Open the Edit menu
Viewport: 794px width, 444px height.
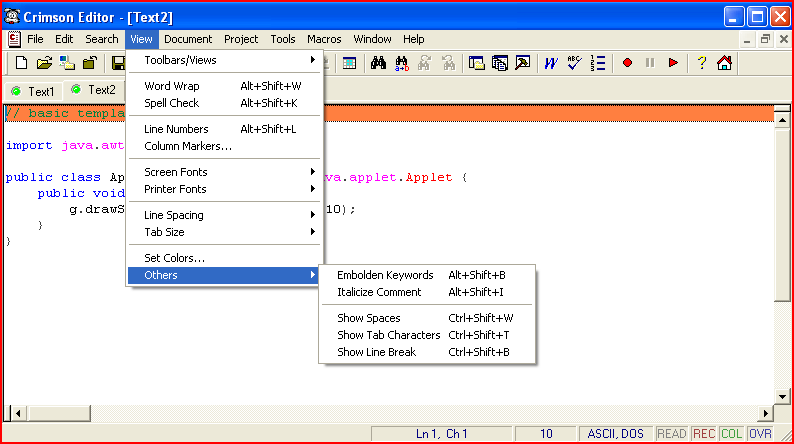(64, 39)
